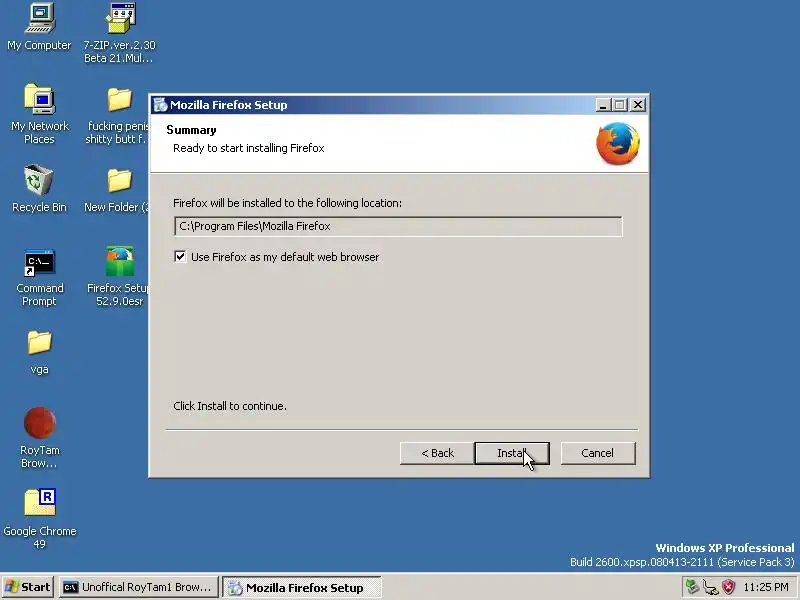Switch to Unoffical RoyTam1 Brow... taskbar item

coord(139,587)
